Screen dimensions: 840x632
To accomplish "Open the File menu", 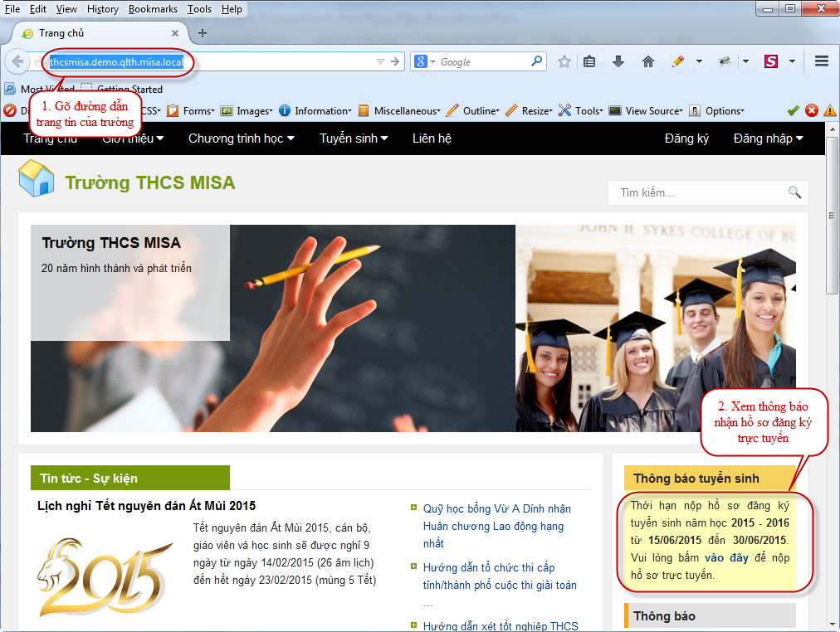I will pyautogui.click(x=12, y=9).
